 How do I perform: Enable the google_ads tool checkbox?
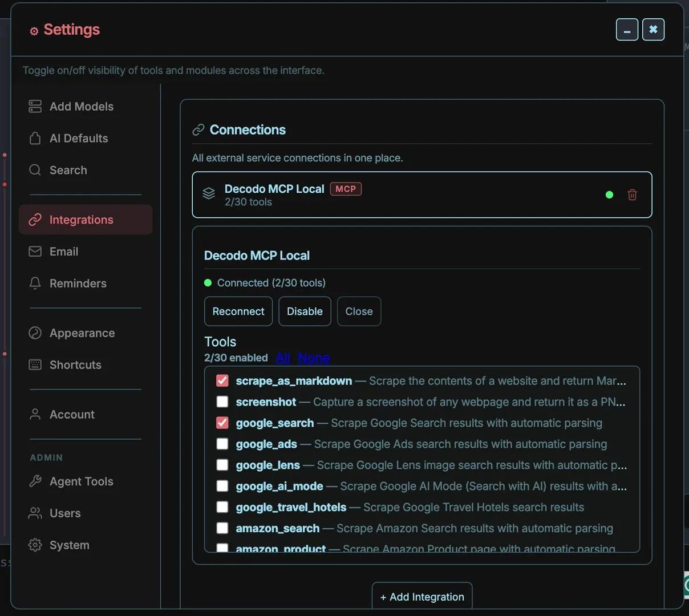coord(222,444)
